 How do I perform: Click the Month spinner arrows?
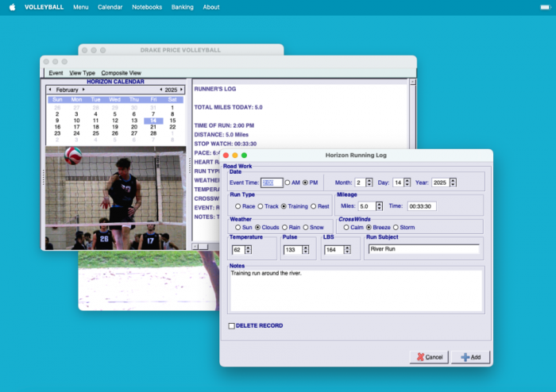click(x=370, y=183)
